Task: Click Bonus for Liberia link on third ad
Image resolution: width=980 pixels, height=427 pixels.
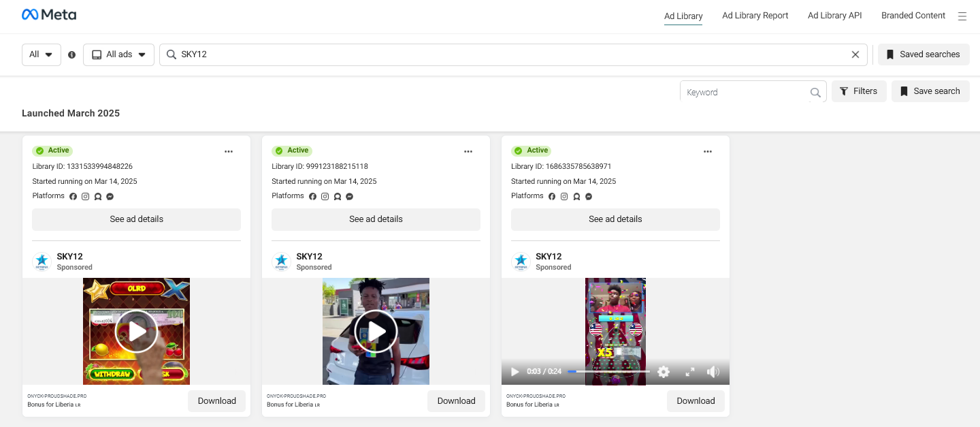Action: (x=533, y=405)
